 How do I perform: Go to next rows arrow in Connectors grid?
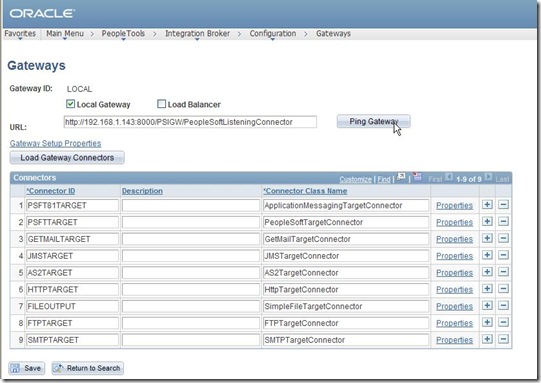488,178
